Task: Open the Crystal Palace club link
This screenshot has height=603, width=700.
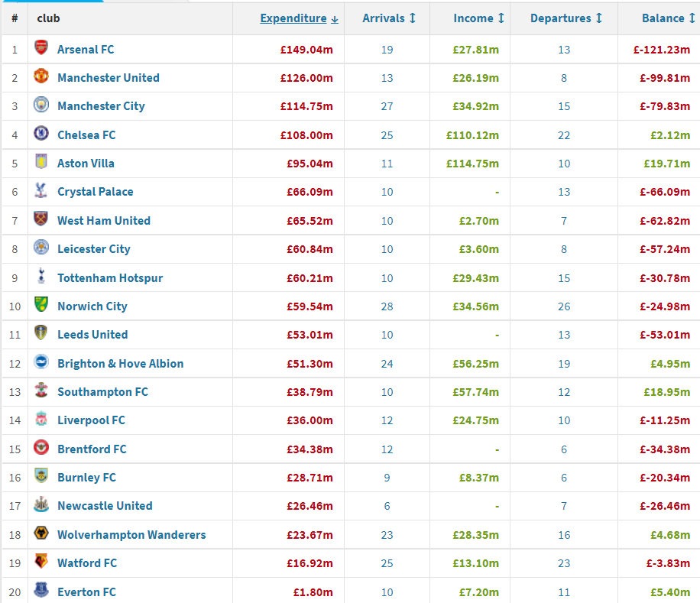Action: point(96,192)
